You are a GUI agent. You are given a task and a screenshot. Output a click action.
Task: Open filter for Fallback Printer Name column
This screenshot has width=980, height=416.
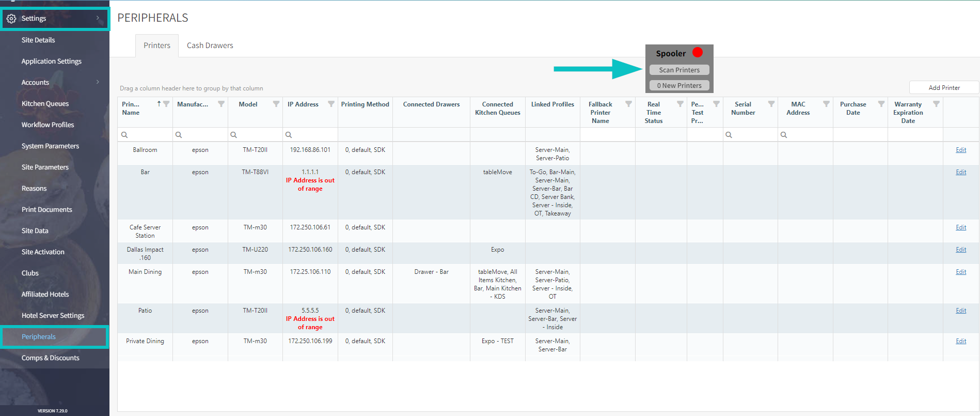click(628, 104)
